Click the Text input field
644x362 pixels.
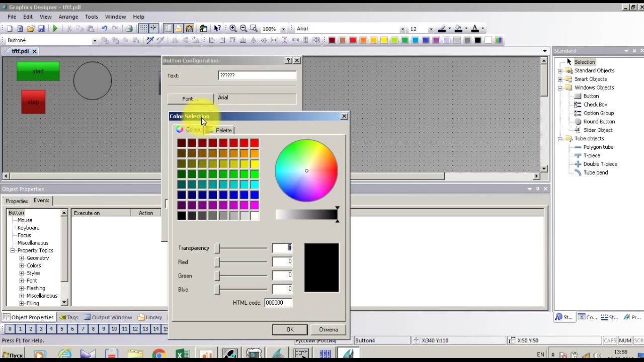[x=257, y=75]
